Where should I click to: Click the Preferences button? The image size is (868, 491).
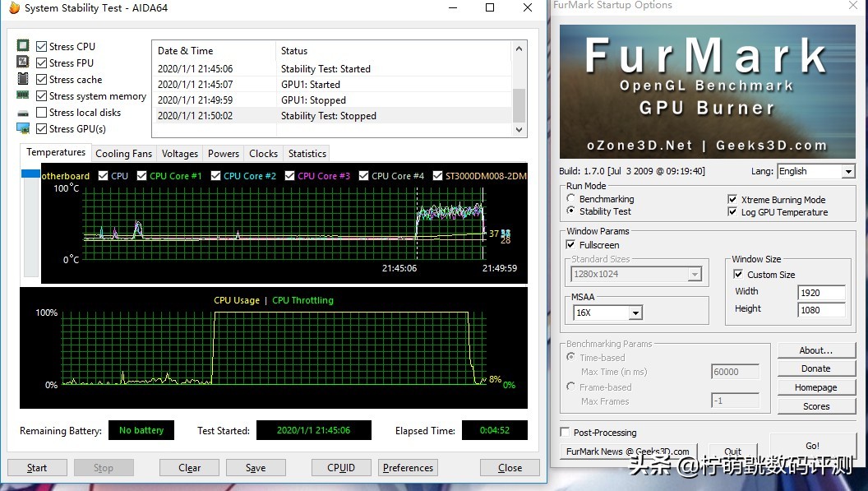tap(408, 468)
